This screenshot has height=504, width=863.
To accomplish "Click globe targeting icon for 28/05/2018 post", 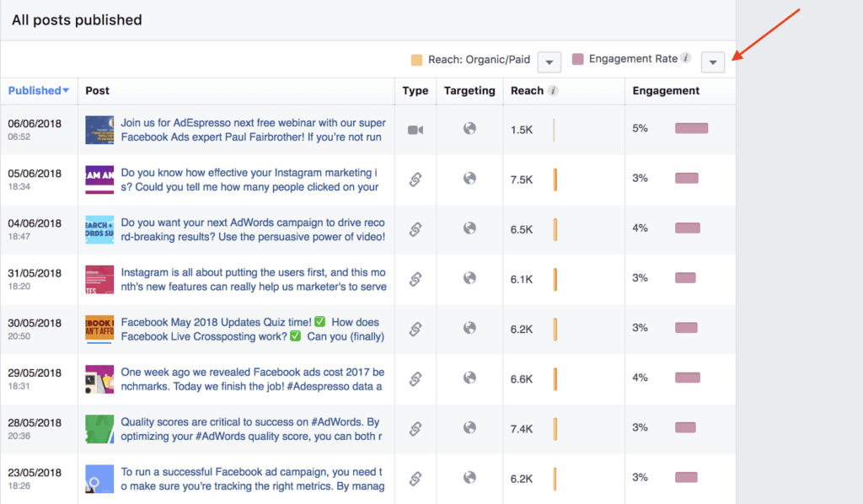I will tap(469, 427).
